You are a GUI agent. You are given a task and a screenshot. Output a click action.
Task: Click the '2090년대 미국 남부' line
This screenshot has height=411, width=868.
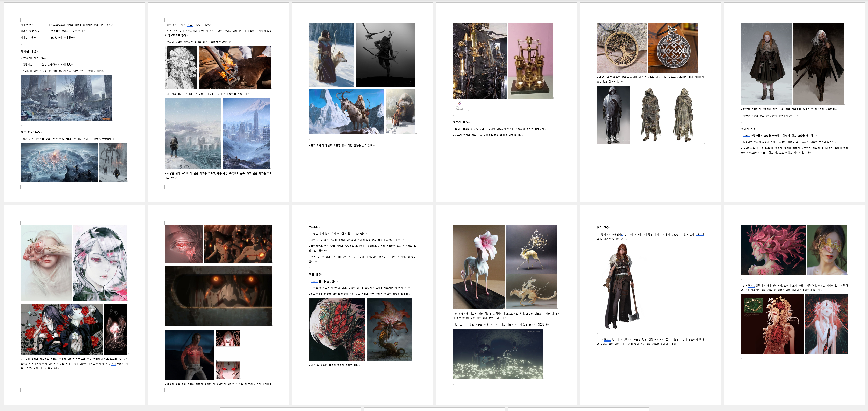pyautogui.click(x=33, y=58)
